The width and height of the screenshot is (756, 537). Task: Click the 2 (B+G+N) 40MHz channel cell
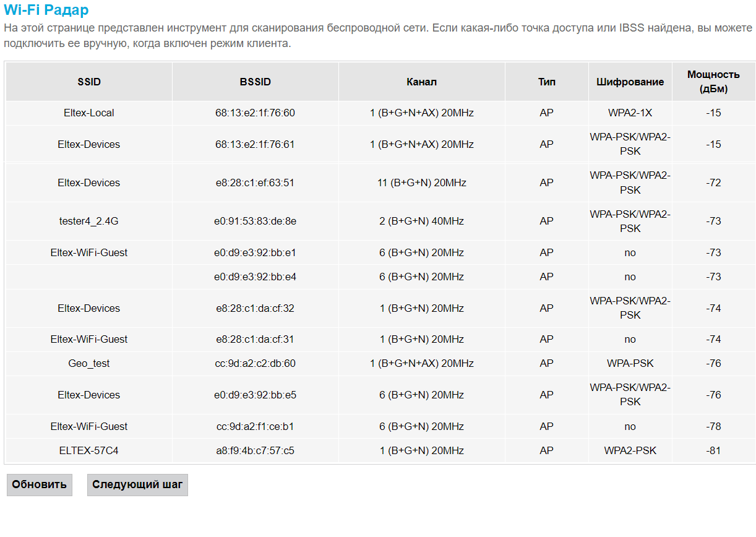421,221
